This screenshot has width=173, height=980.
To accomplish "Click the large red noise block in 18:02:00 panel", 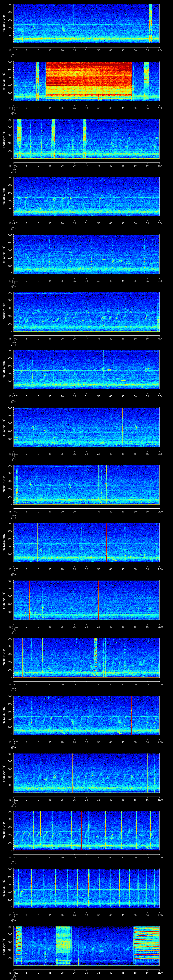I will point(89,79).
